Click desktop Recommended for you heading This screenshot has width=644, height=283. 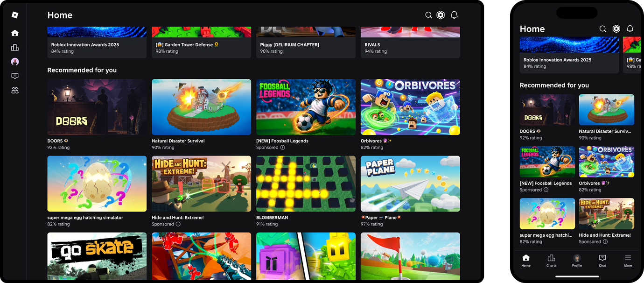click(82, 70)
